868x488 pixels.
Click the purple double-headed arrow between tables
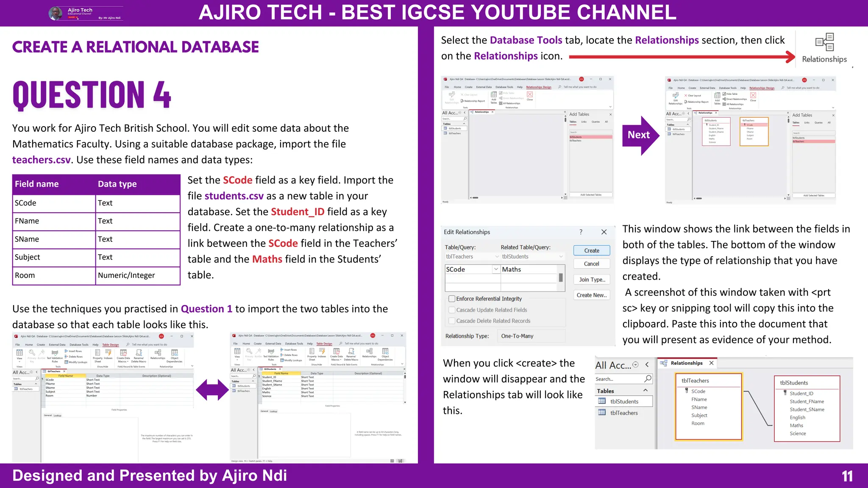(x=212, y=390)
